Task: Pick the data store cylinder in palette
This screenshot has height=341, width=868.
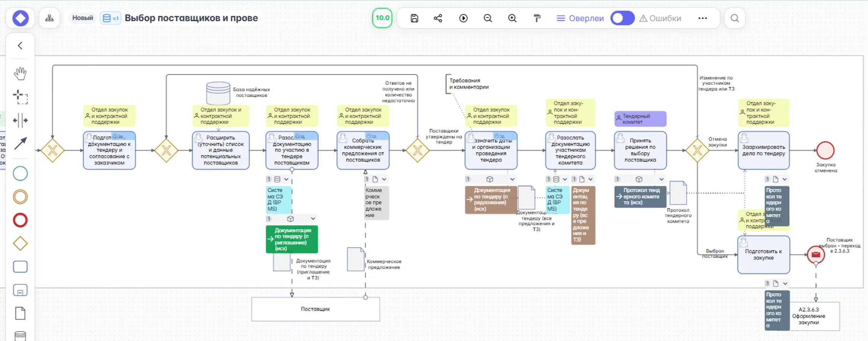Action: [20, 336]
